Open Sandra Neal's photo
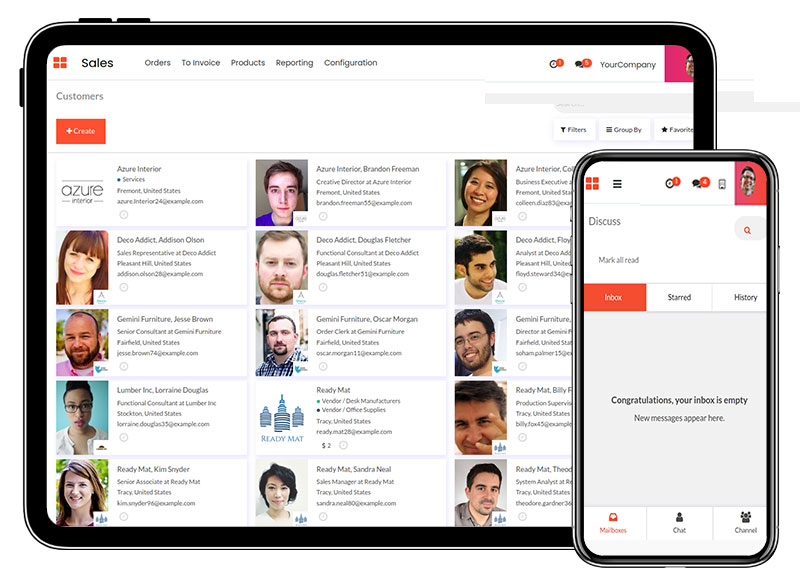Screen dimensions: 800x584 [x=282, y=492]
